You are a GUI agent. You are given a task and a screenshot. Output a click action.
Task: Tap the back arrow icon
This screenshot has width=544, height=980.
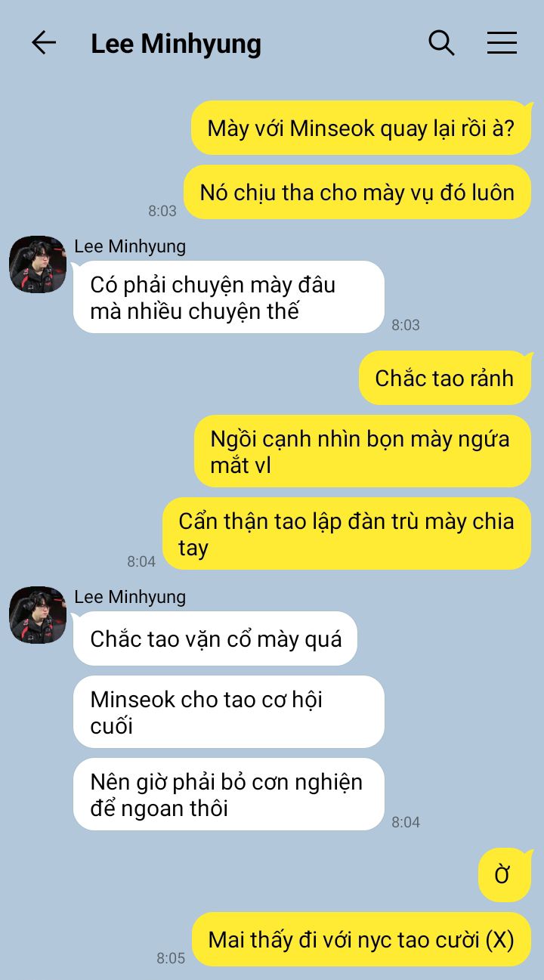coord(44,43)
